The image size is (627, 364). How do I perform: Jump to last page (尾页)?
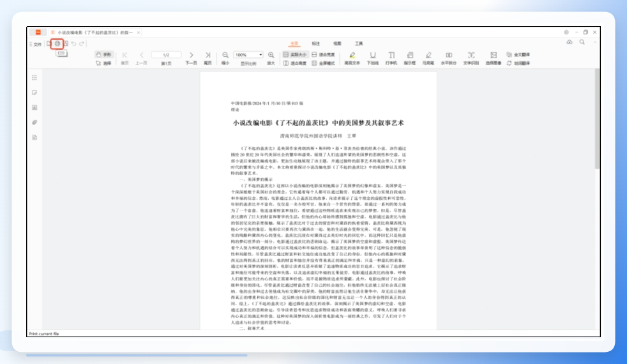pos(208,58)
